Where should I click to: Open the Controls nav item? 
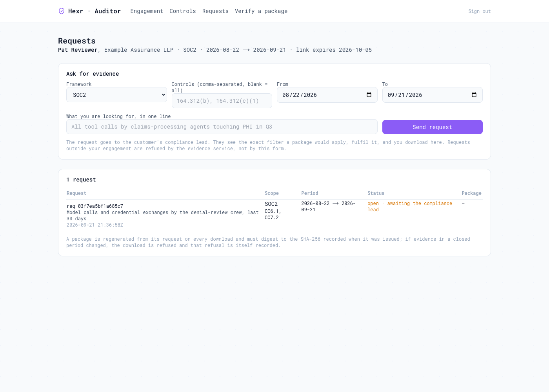coord(183,11)
